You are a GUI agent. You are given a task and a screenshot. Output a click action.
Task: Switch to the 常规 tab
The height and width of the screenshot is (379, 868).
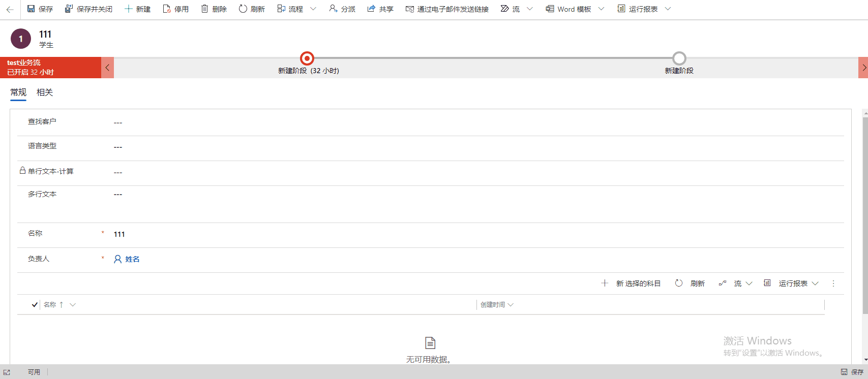coord(18,92)
